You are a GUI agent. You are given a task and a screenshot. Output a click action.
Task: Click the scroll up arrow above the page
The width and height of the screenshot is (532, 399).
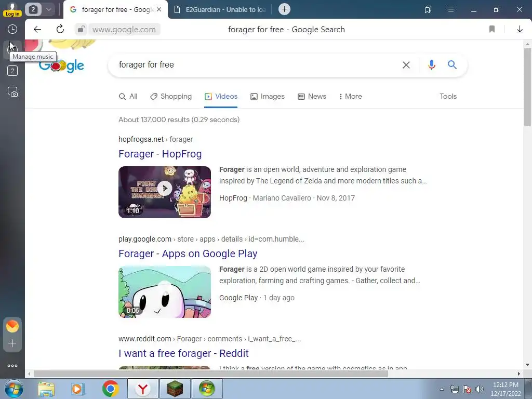point(527,44)
